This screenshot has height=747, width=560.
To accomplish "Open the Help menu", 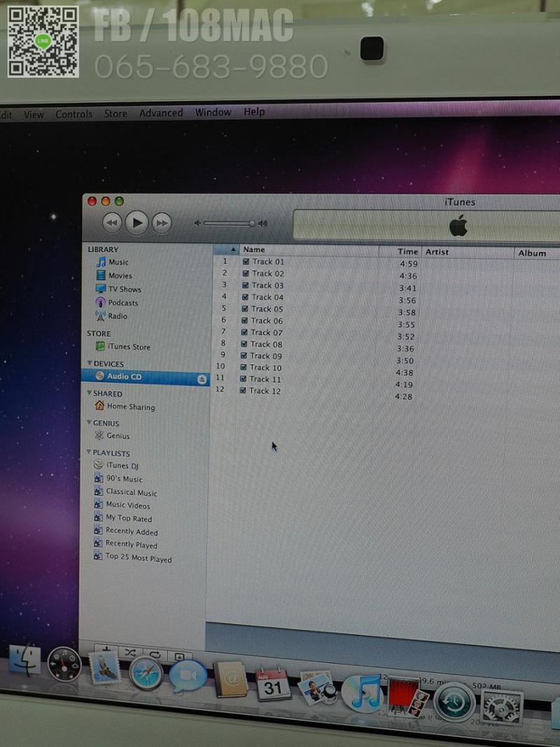I will click(x=254, y=111).
